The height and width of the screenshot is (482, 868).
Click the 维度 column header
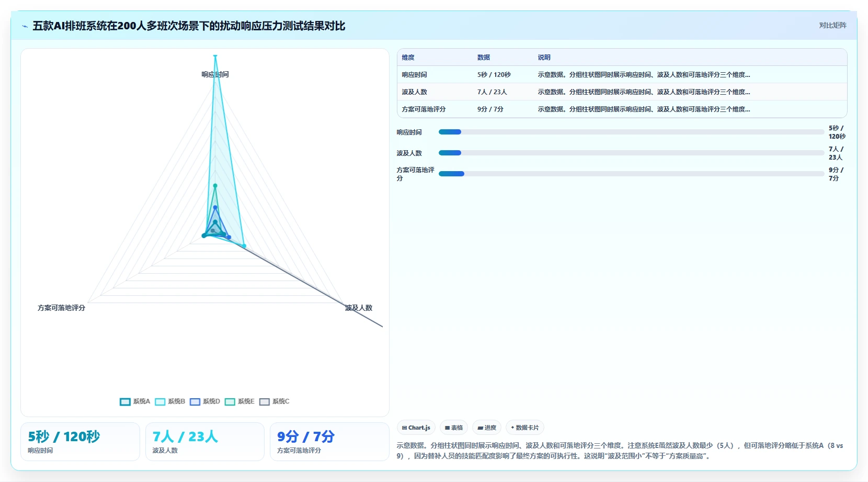pyautogui.click(x=408, y=58)
